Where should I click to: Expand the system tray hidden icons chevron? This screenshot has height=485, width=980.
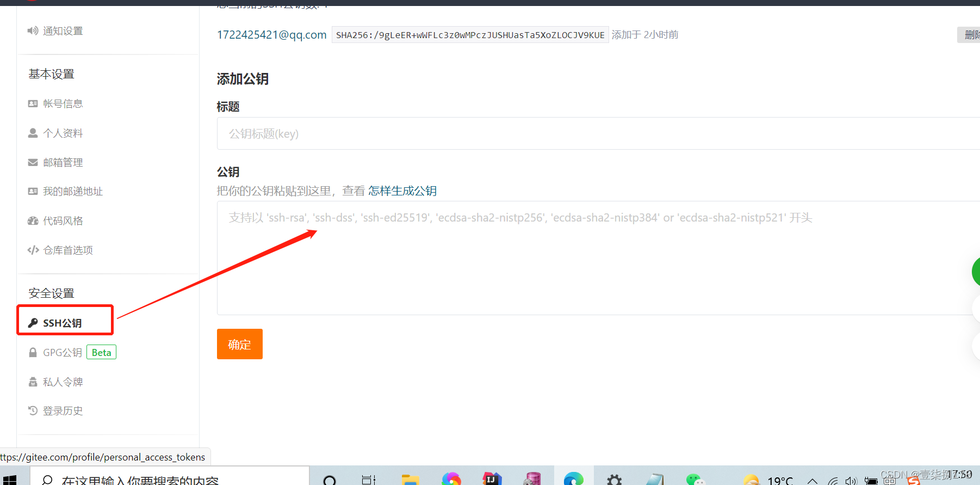click(812, 481)
